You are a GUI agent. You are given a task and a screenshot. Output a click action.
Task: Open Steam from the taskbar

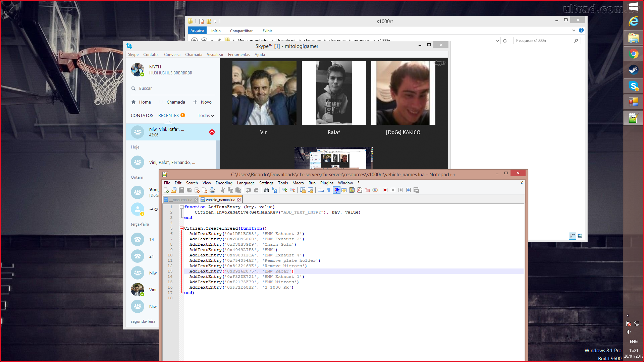633,70
